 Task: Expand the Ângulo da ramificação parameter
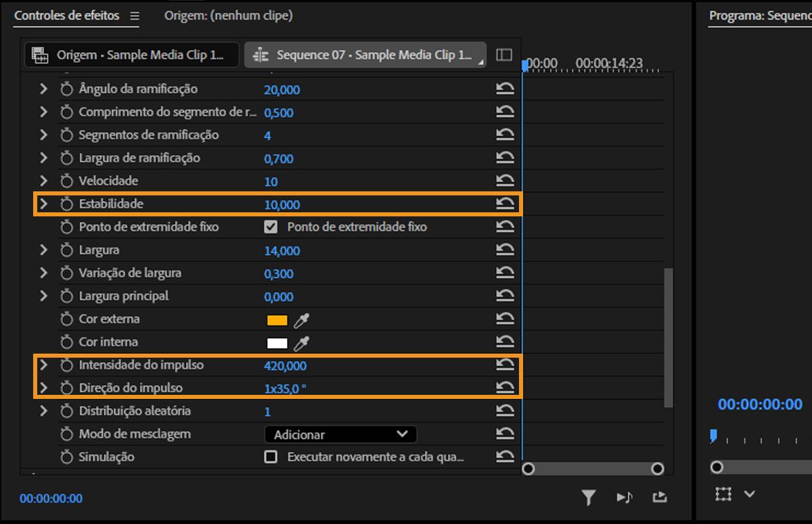43,89
